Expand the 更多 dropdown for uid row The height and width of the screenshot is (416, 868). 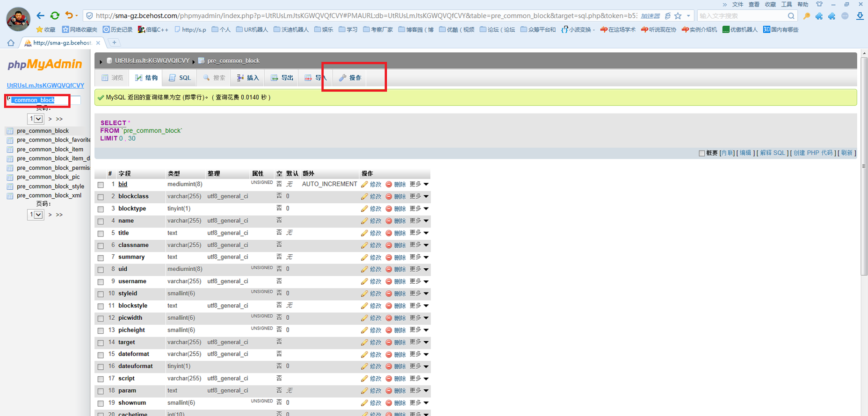click(420, 269)
